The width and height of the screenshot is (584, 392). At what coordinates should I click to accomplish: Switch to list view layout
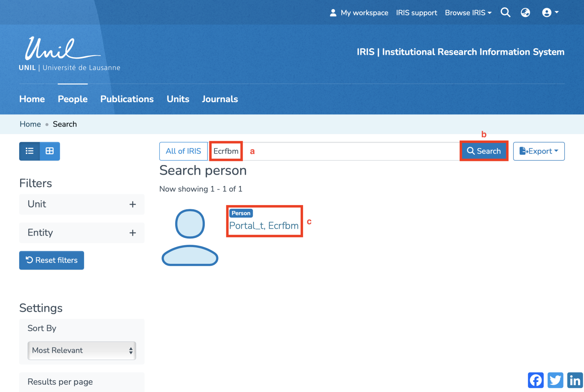[x=30, y=151]
